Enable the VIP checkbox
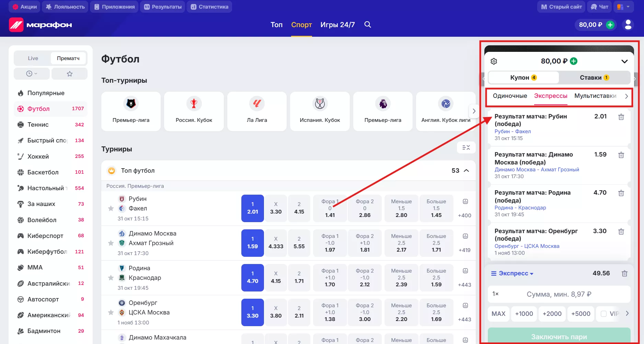 pos(603,314)
